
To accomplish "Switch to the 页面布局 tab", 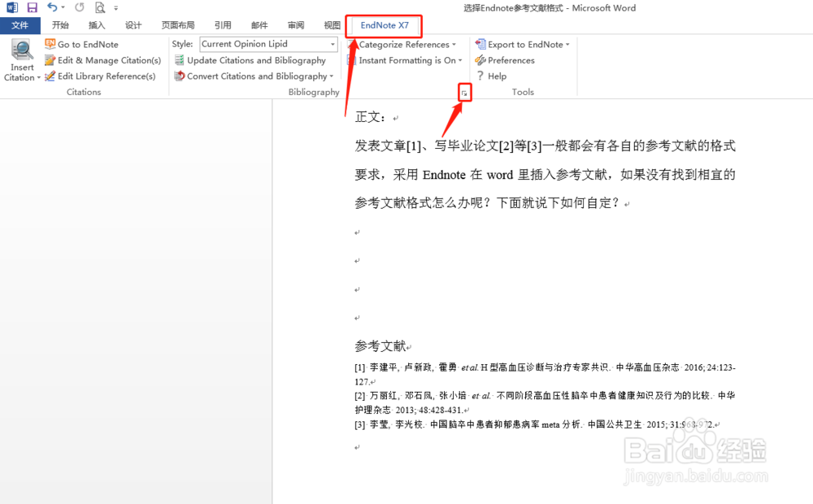I will click(178, 25).
